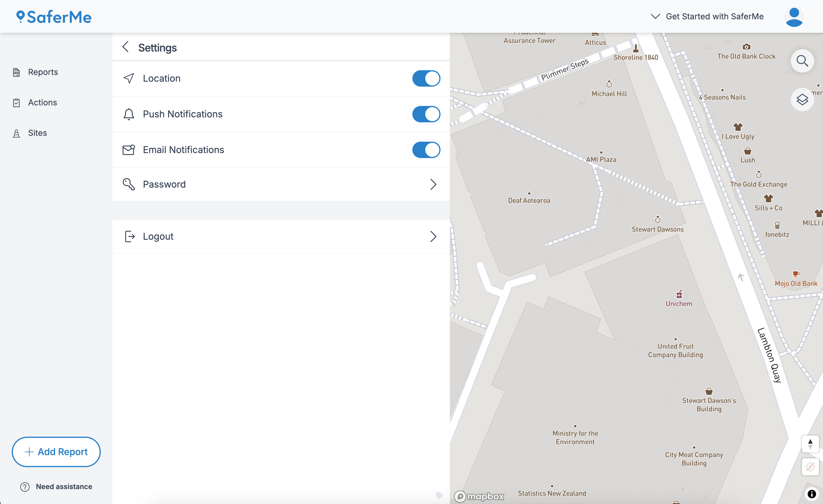Image resolution: width=823 pixels, height=504 pixels.
Task: Go back from Settings with the arrow
Action: tap(126, 47)
